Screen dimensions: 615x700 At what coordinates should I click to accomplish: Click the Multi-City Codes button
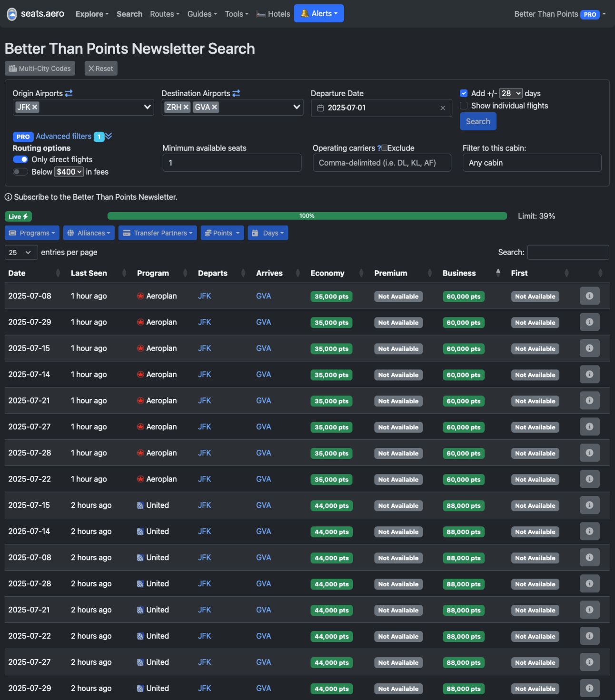(40, 69)
